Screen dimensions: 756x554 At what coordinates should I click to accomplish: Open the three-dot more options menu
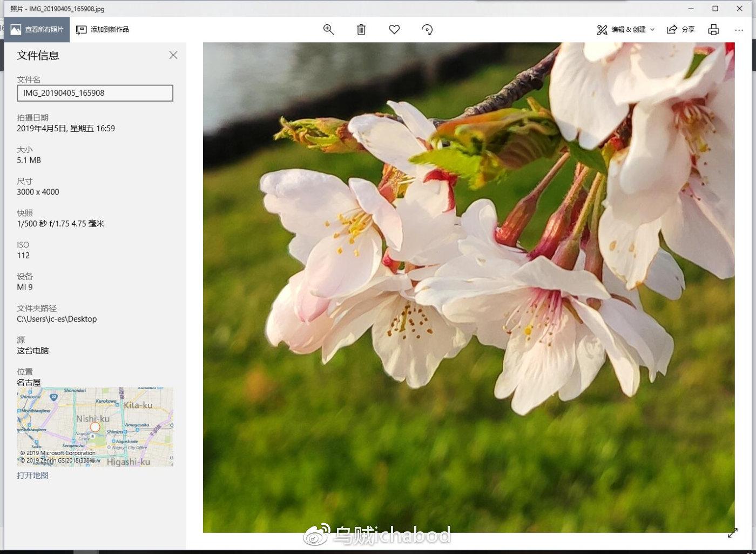tap(739, 30)
